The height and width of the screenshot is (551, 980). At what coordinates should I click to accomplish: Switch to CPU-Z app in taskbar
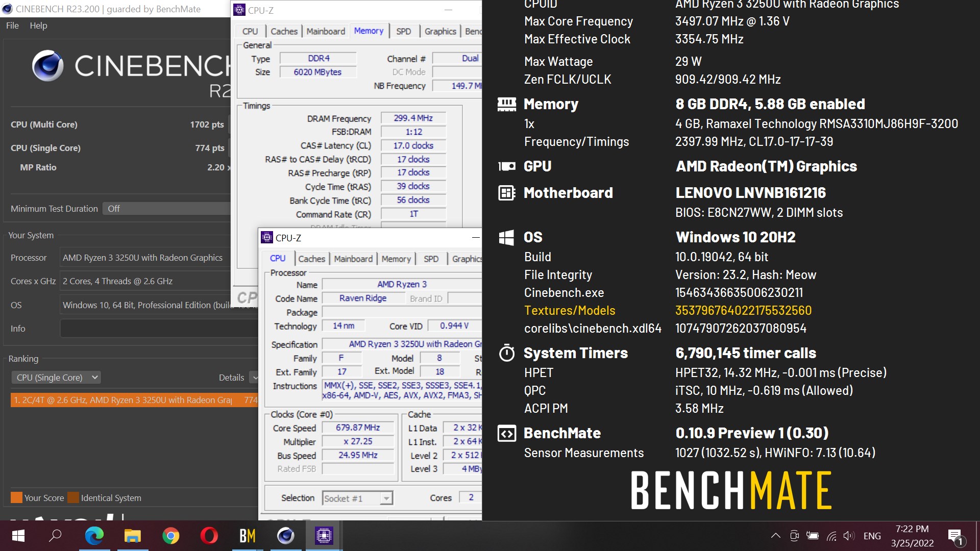tap(324, 536)
